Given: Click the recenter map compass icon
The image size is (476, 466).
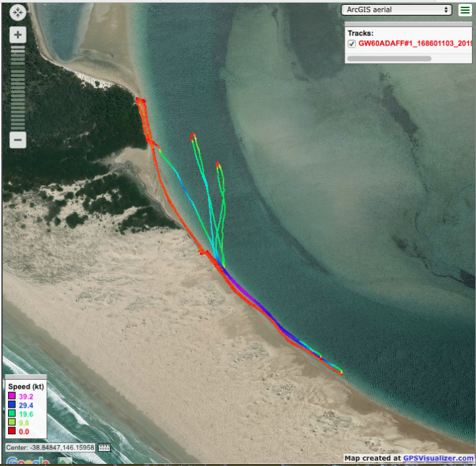Looking at the screenshot, I should pyautogui.click(x=18, y=13).
